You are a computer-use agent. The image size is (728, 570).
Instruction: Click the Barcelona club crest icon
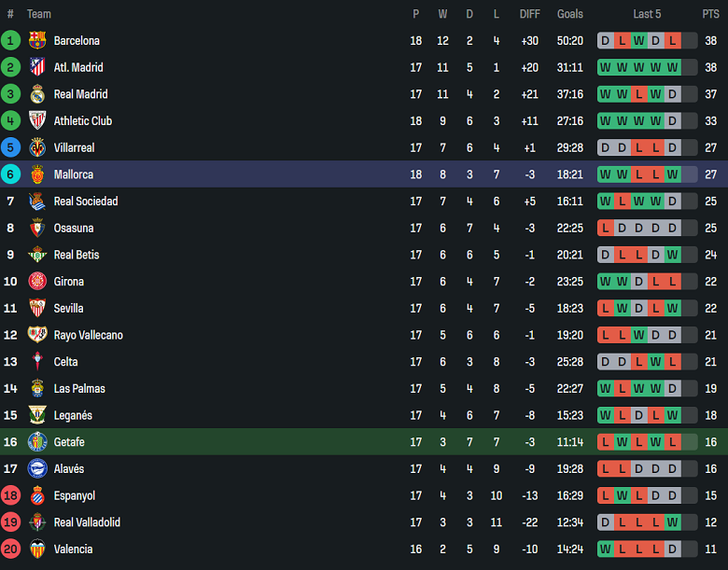pyautogui.click(x=37, y=40)
